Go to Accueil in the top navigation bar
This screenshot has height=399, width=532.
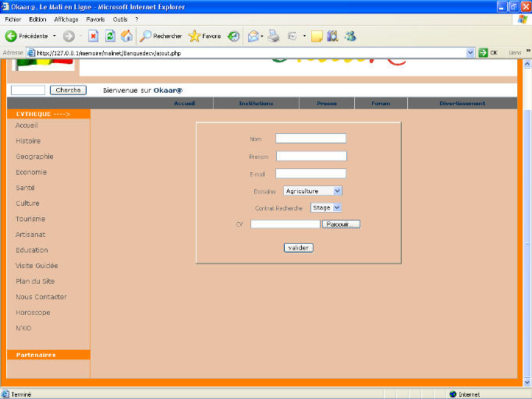(x=185, y=104)
